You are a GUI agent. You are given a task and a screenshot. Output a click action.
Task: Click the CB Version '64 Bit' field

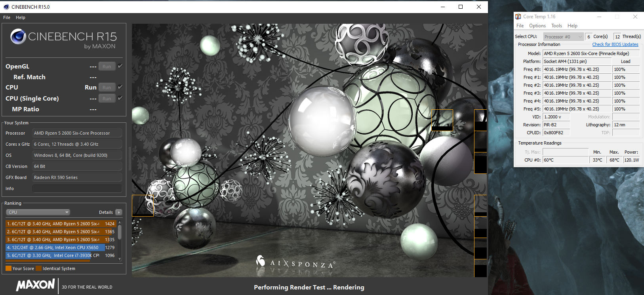pos(77,166)
